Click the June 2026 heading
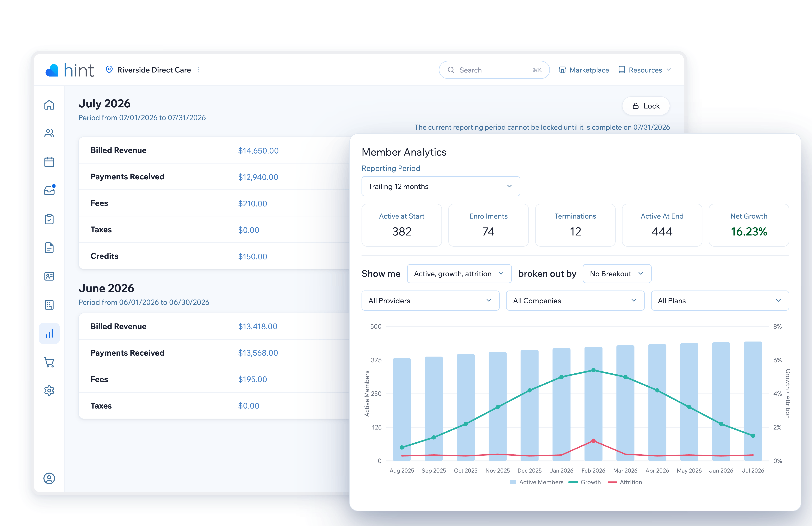This screenshot has width=812, height=526. (106, 288)
